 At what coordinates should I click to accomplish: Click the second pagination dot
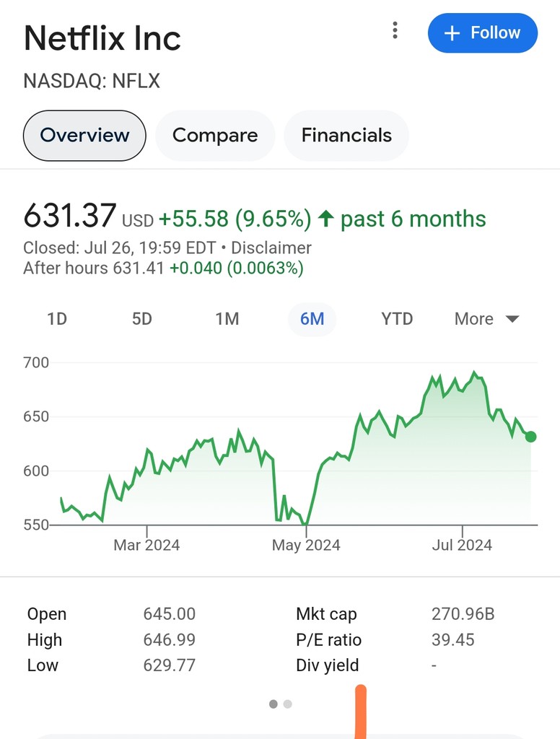click(288, 704)
